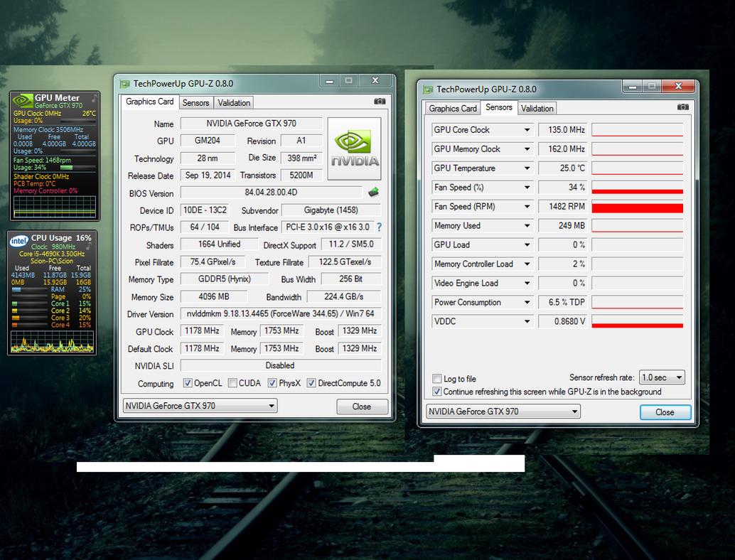Click the music note icon in the GPU Meter gadget
735x560 pixels.
click(95, 98)
